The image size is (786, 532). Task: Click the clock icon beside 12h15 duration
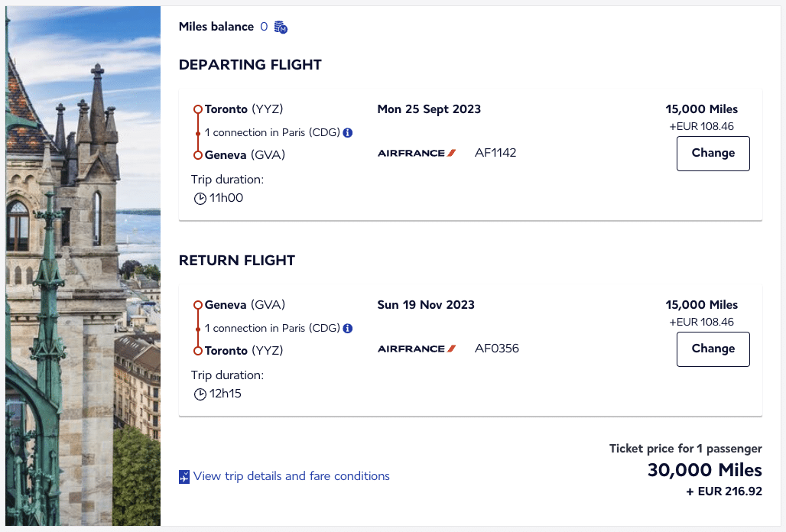point(200,394)
